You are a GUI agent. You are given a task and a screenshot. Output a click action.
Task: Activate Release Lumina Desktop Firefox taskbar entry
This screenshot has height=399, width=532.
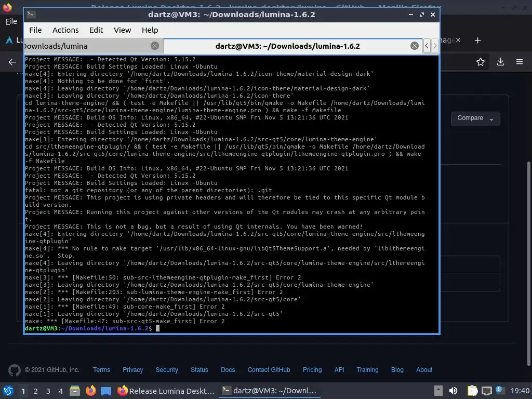click(x=166, y=391)
